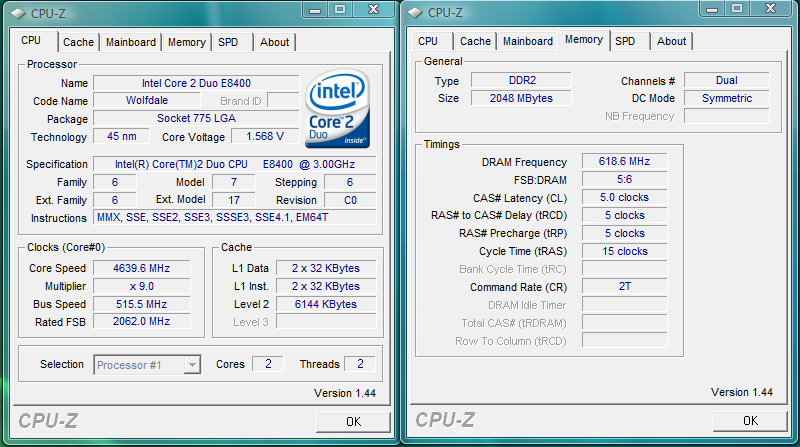The width and height of the screenshot is (800, 447).
Task: Click the Stepping value '6'
Action: click(350, 182)
